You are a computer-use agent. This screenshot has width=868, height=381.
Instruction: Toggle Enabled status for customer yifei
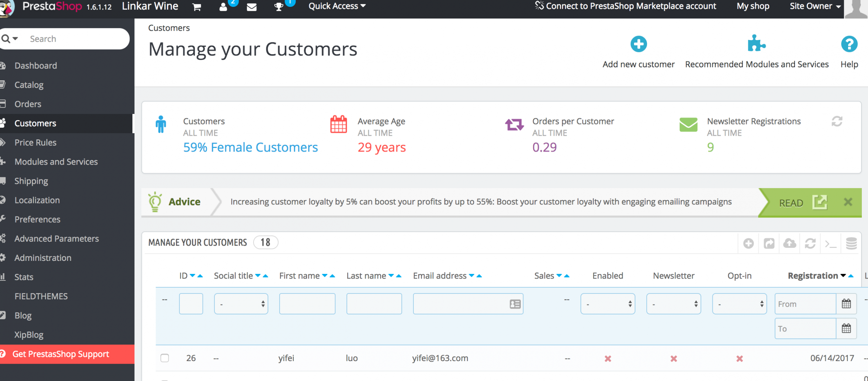tap(608, 358)
